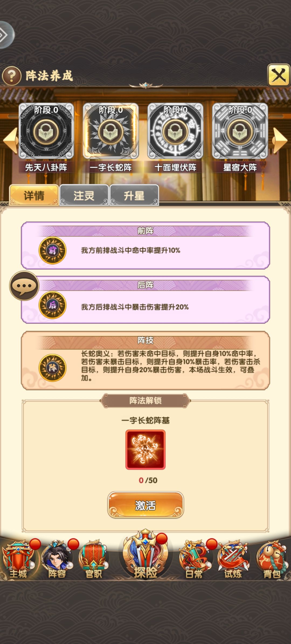The width and height of the screenshot is (291, 644).
Task: Select the 先天八卦阵 formation icon
Action: 46,131
